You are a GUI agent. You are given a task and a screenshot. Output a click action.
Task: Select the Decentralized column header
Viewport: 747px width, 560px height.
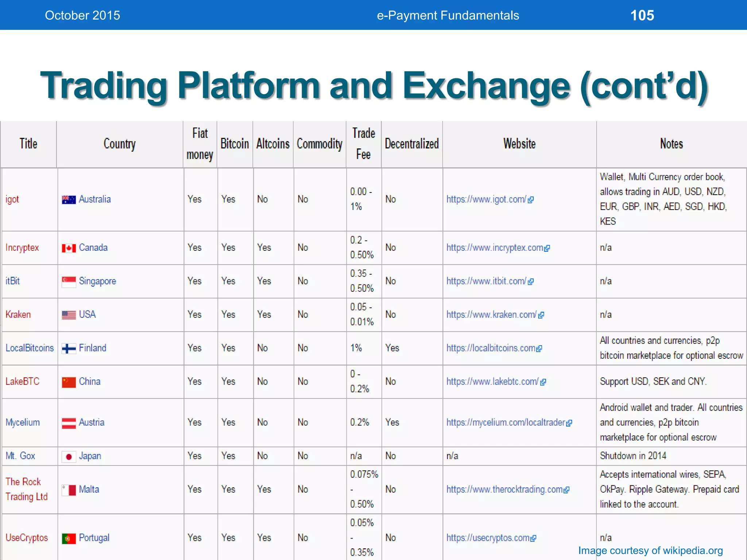tap(412, 144)
